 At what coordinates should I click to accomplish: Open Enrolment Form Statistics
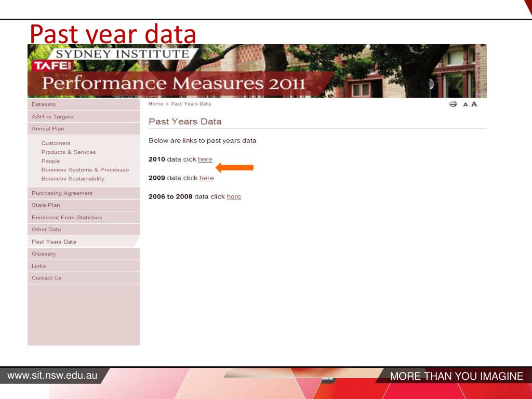(x=84, y=218)
